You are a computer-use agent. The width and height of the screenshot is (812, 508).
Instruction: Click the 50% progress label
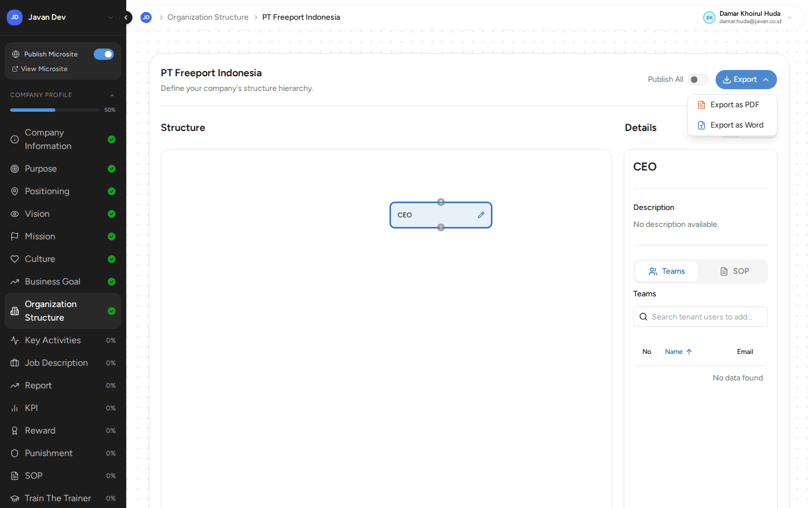tap(110, 110)
